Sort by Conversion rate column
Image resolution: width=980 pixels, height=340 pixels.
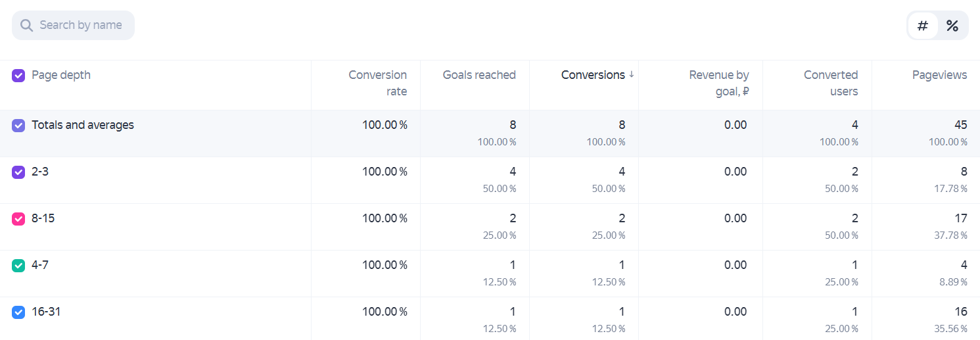377,84
